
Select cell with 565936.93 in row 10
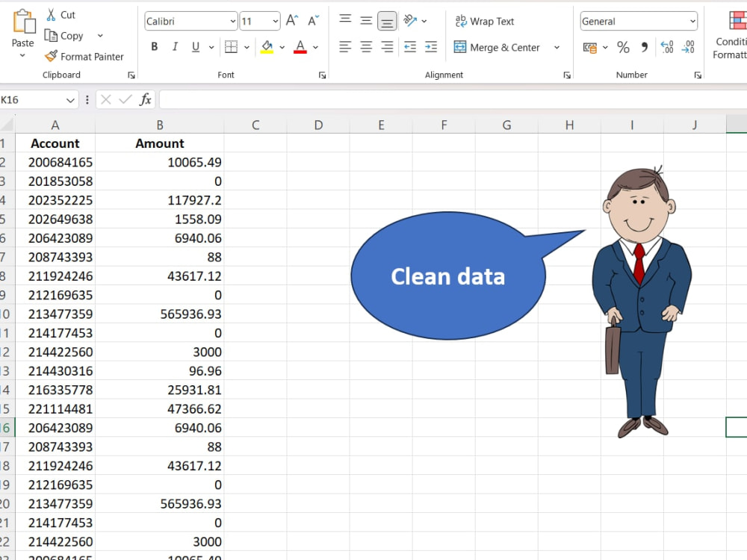tap(160, 314)
